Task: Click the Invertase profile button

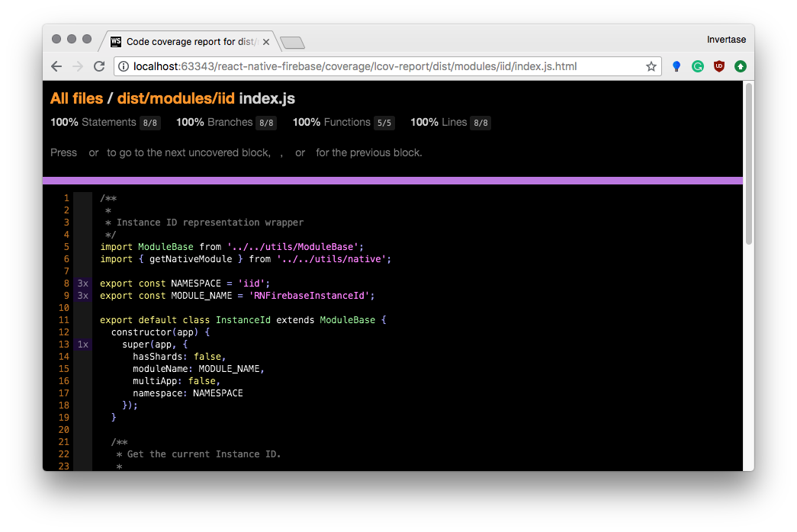Action: pyautogui.click(x=726, y=40)
